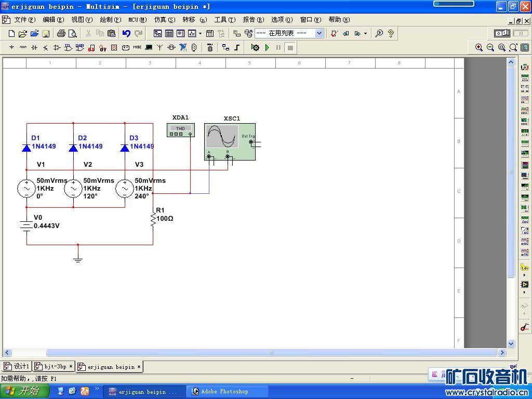The width and height of the screenshot is (532, 399).
Task: Open the 视图 (View) menu
Action: [82, 20]
